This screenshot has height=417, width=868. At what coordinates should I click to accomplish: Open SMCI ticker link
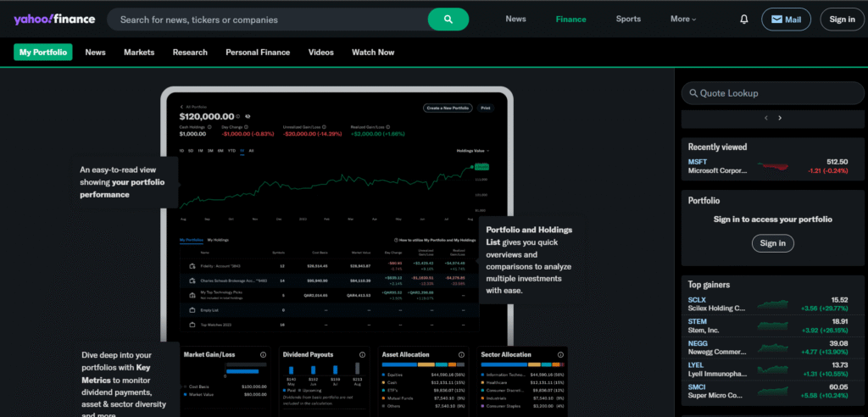click(697, 387)
